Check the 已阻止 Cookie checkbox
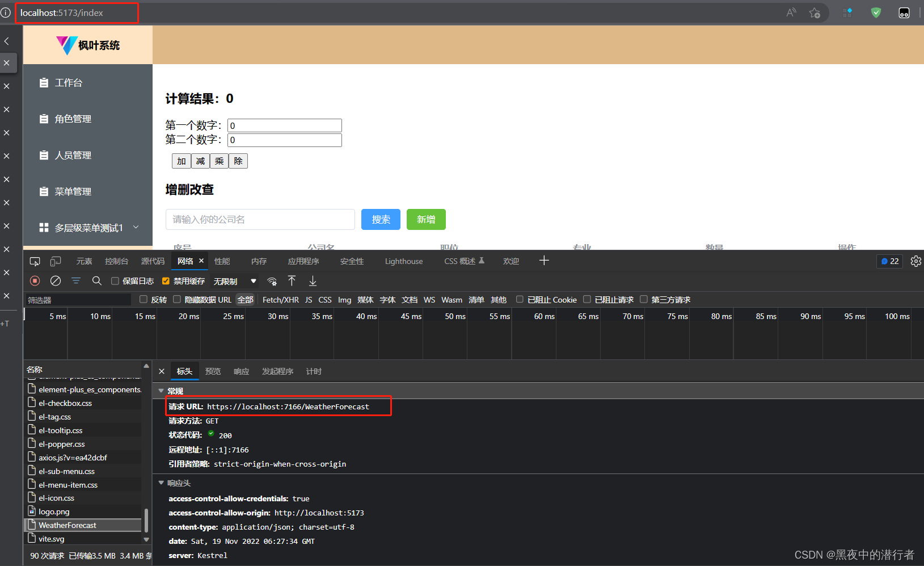This screenshot has width=924, height=566. (x=520, y=300)
